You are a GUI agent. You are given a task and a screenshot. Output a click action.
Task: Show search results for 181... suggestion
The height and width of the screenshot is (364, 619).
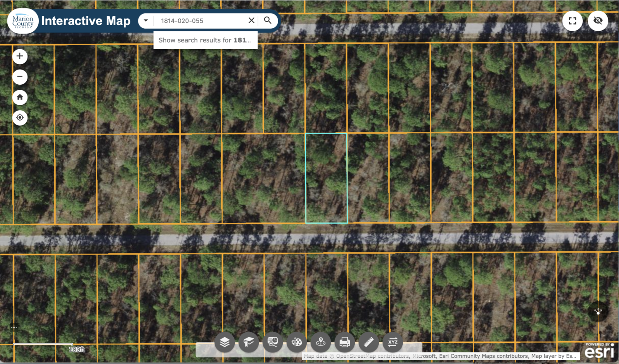click(205, 40)
